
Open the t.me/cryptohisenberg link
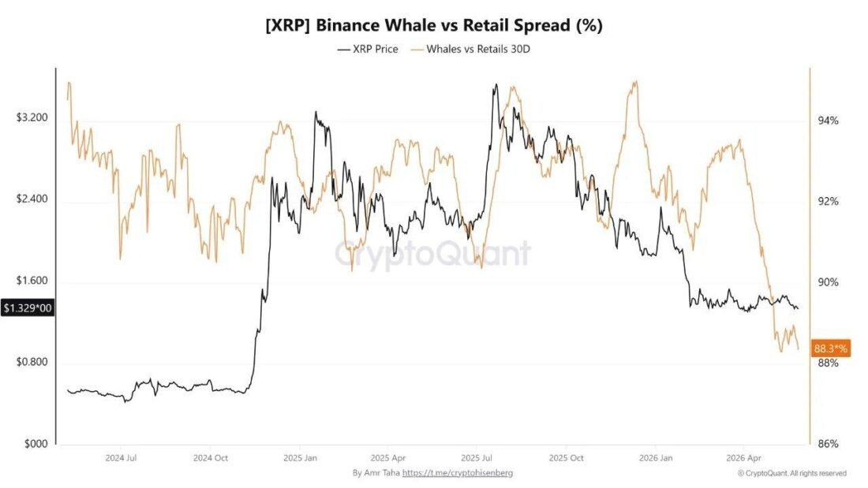(x=457, y=473)
